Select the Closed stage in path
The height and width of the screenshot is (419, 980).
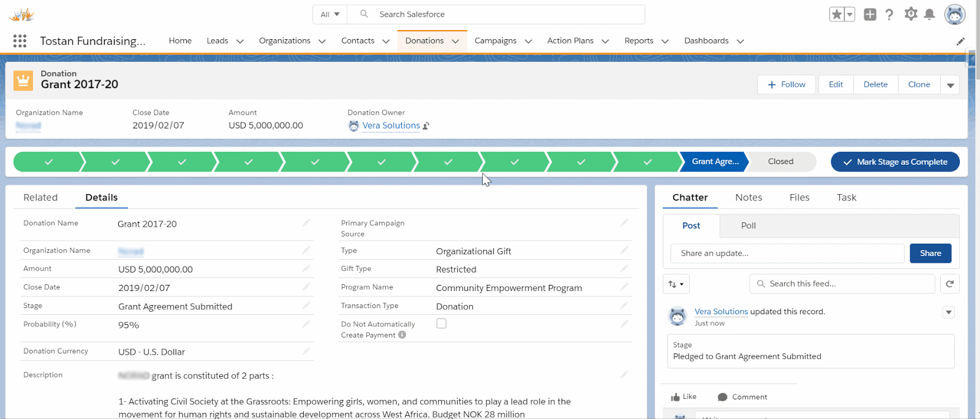click(x=782, y=162)
